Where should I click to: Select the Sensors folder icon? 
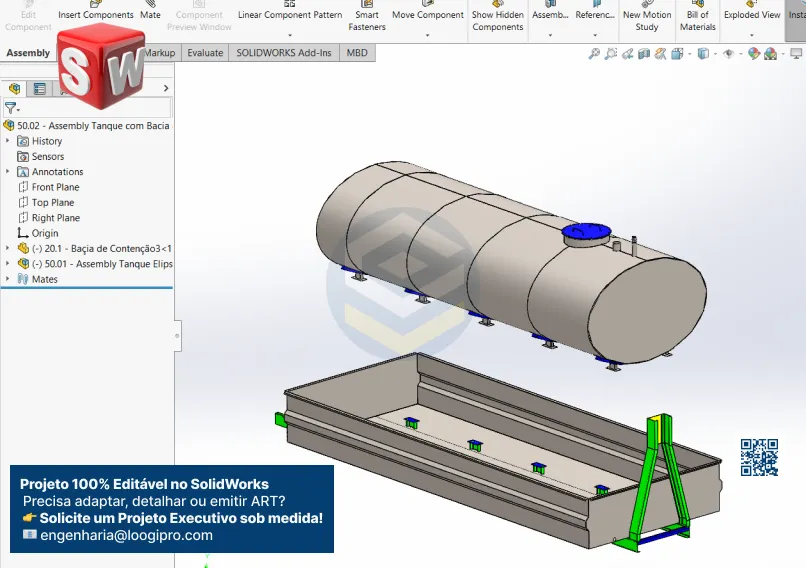pos(23,156)
